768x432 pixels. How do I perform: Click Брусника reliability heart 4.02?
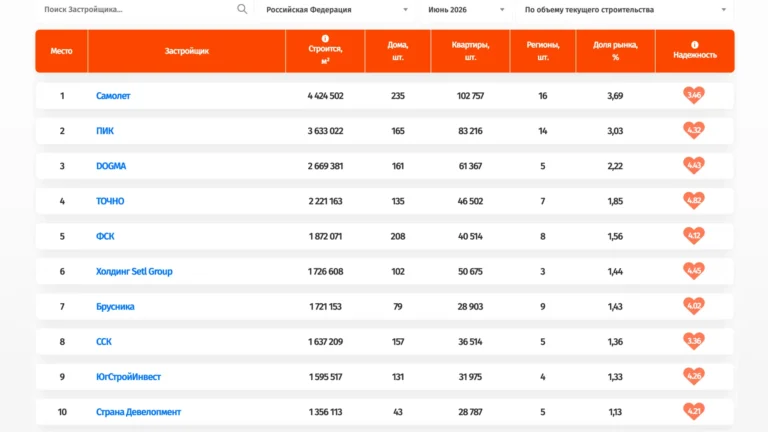coord(694,306)
